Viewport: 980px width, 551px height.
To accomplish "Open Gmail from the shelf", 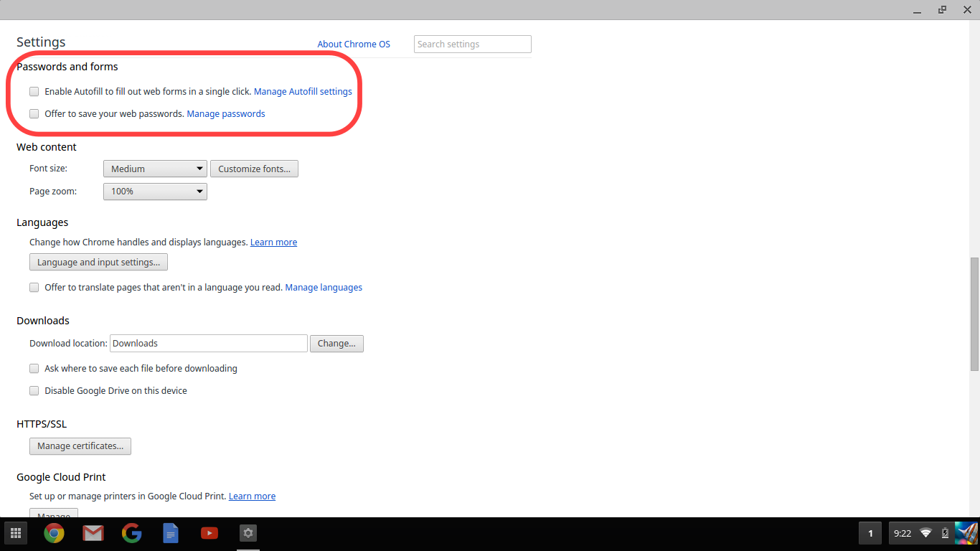I will point(93,533).
